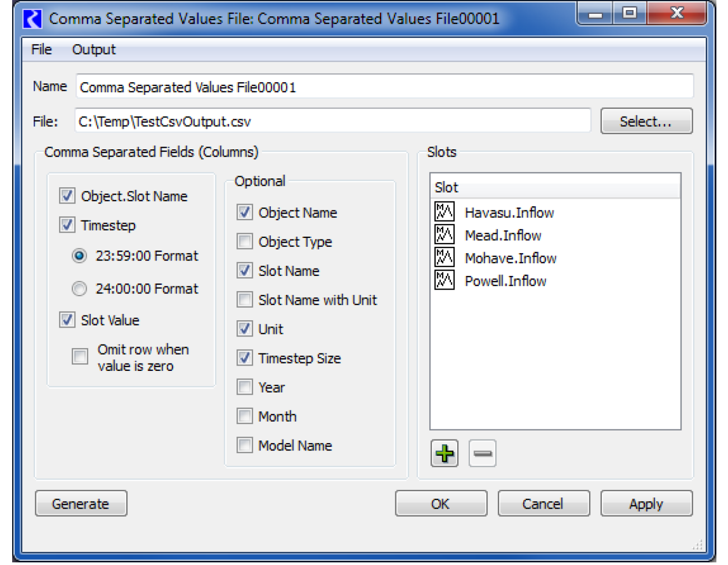Enable the Object Type checkbox
The image size is (728, 565).
pyautogui.click(x=244, y=242)
